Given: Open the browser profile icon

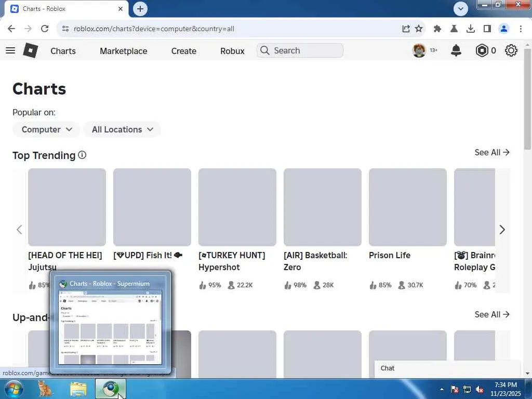Looking at the screenshot, I should pyautogui.click(x=504, y=29).
